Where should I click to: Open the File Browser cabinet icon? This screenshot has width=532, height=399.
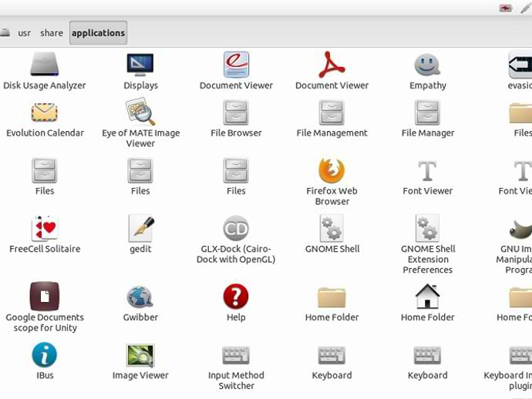(x=236, y=112)
